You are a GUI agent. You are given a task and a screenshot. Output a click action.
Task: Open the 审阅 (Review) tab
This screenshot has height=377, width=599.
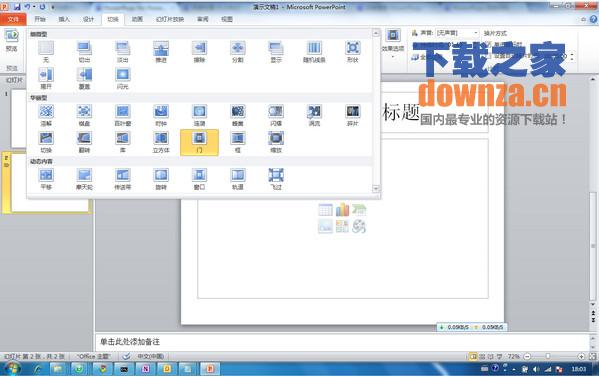[202, 19]
